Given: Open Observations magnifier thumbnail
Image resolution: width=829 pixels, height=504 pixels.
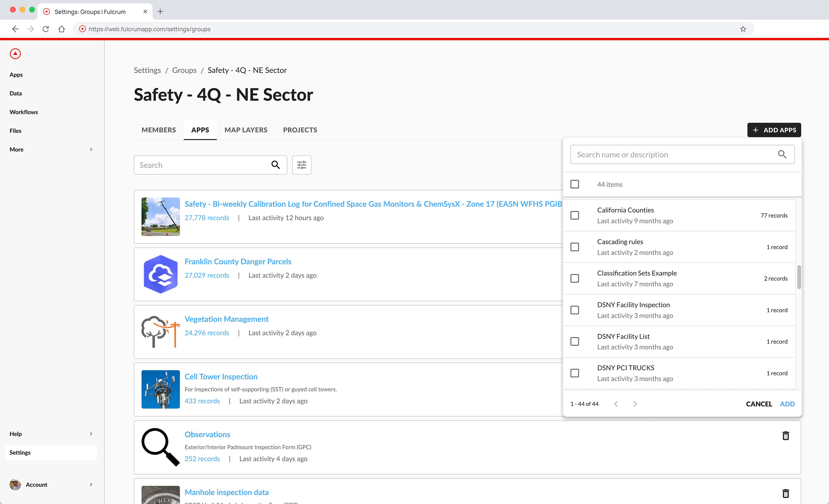Looking at the screenshot, I should (160, 447).
